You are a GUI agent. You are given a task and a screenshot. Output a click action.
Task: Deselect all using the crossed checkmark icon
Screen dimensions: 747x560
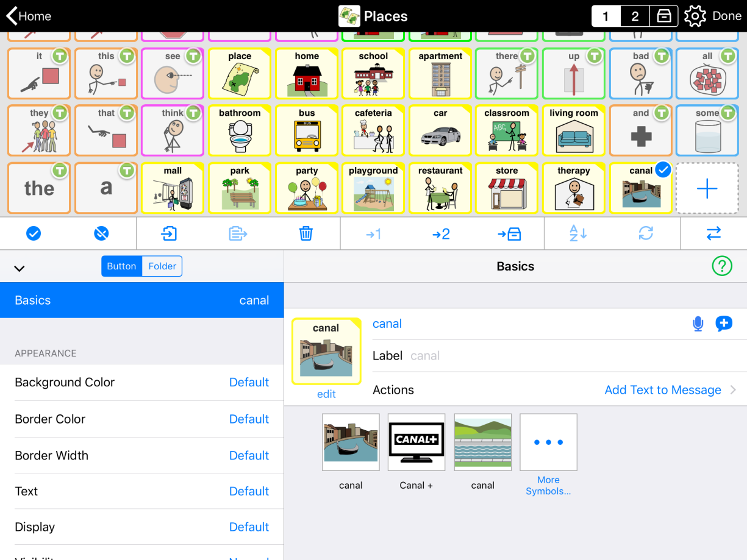pyautogui.click(x=101, y=233)
